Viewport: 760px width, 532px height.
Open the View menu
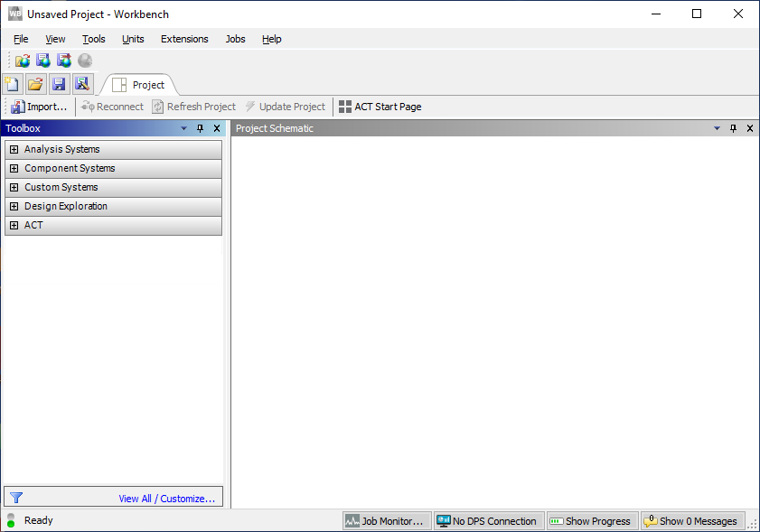(55, 39)
